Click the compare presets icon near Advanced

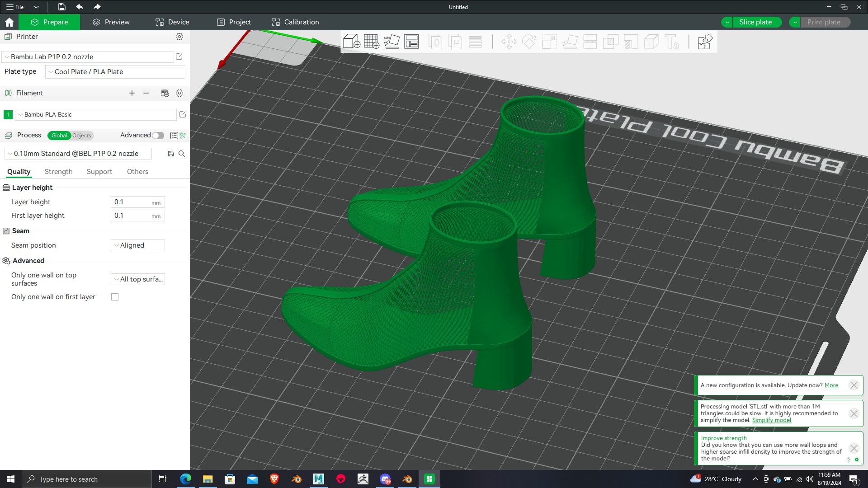coord(183,136)
